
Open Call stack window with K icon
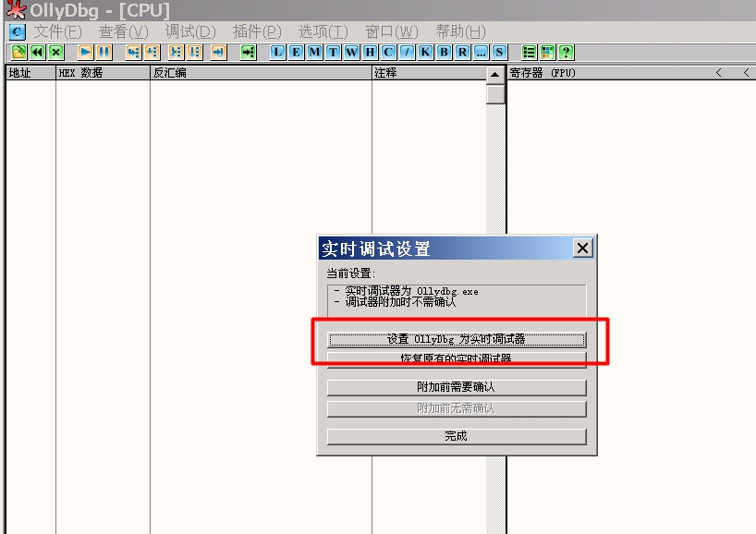click(425, 53)
